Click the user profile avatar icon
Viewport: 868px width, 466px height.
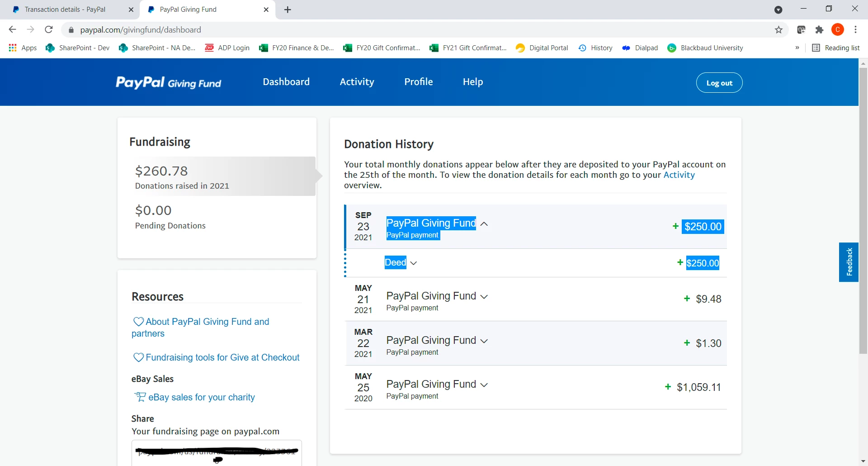click(838, 30)
